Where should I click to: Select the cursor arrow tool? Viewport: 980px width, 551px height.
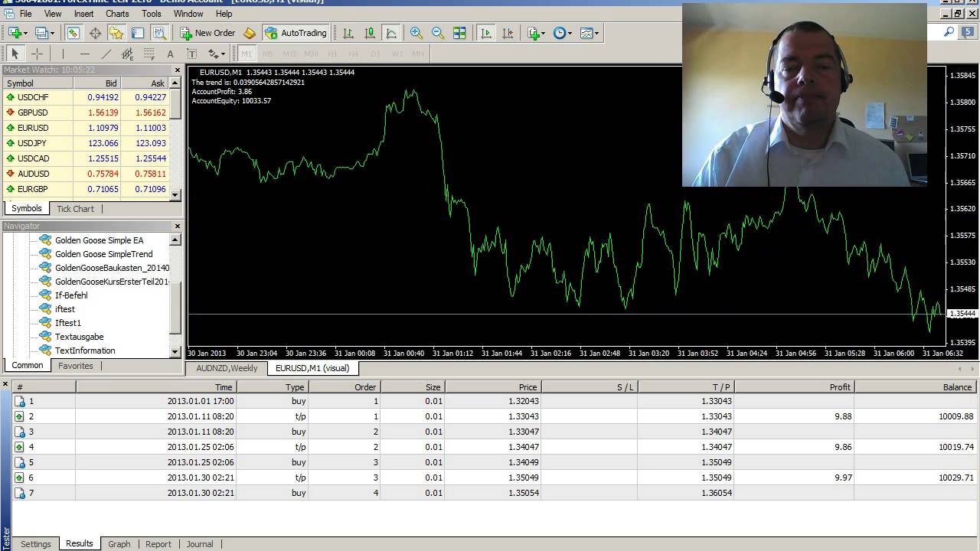15,54
